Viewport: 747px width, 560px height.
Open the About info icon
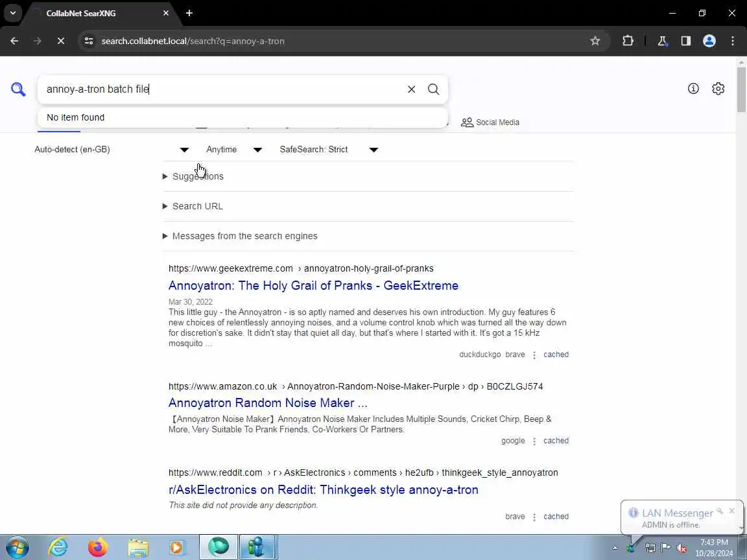[x=693, y=89]
